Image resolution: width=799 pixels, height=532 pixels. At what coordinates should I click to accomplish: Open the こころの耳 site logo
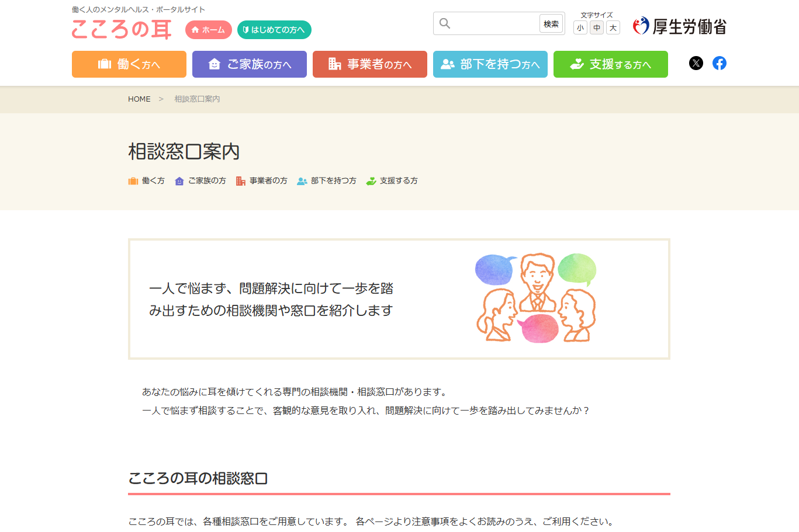[121, 29]
